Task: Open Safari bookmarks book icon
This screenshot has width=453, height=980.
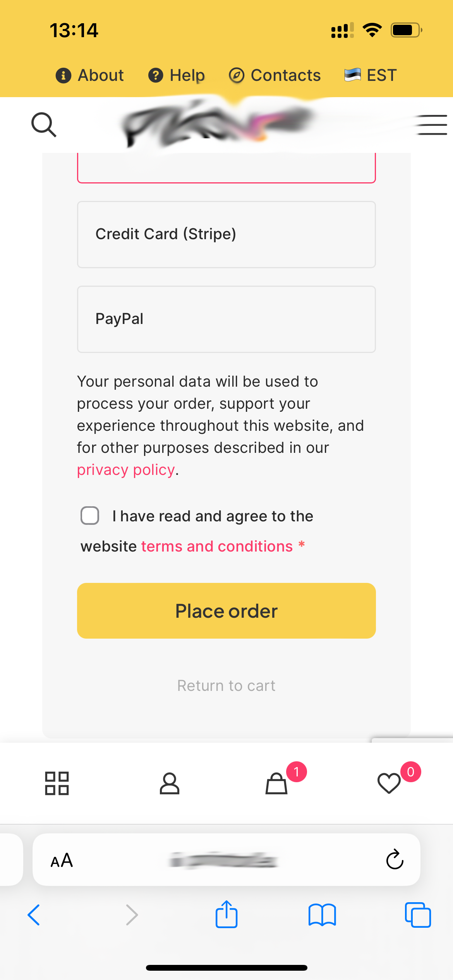Action: coord(322,915)
